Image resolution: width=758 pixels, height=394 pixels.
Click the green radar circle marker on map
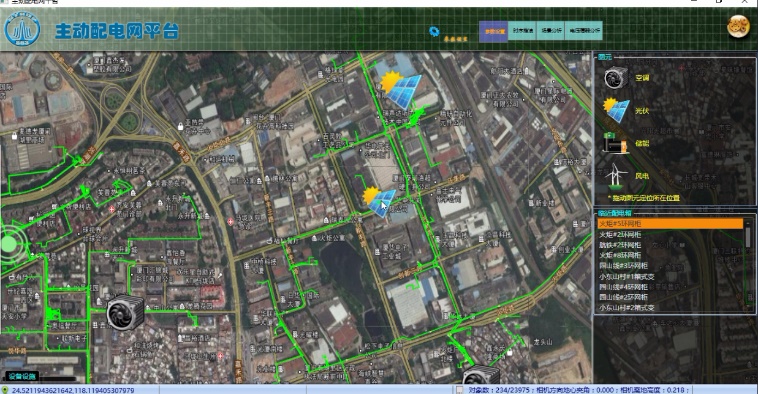pos(9,244)
